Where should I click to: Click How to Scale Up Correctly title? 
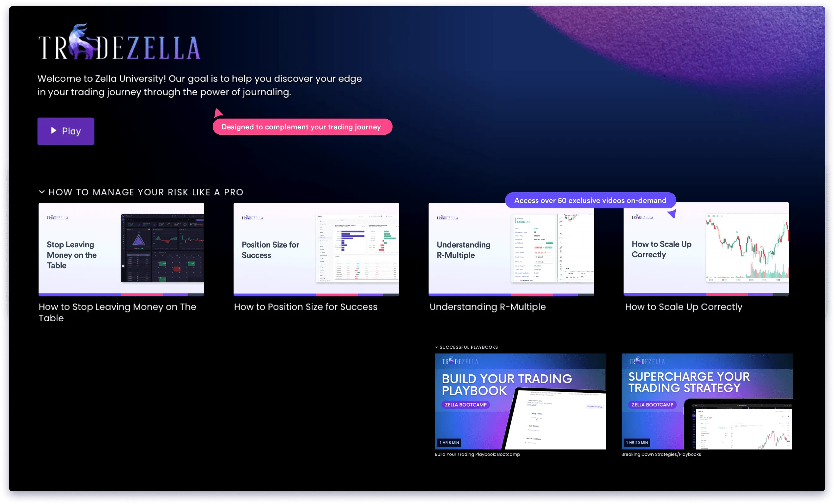[683, 307]
